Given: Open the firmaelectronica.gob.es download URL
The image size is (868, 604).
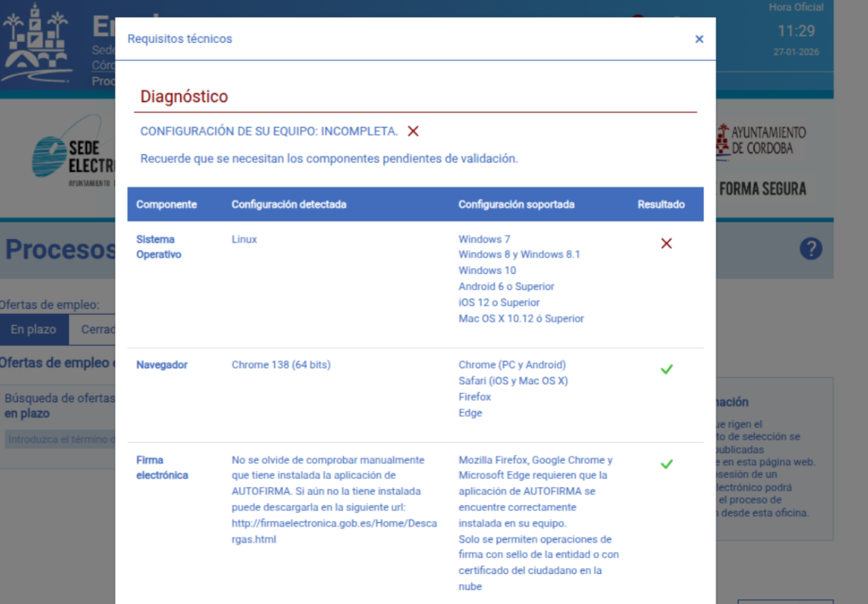Looking at the screenshot, I should coord(334,531).
